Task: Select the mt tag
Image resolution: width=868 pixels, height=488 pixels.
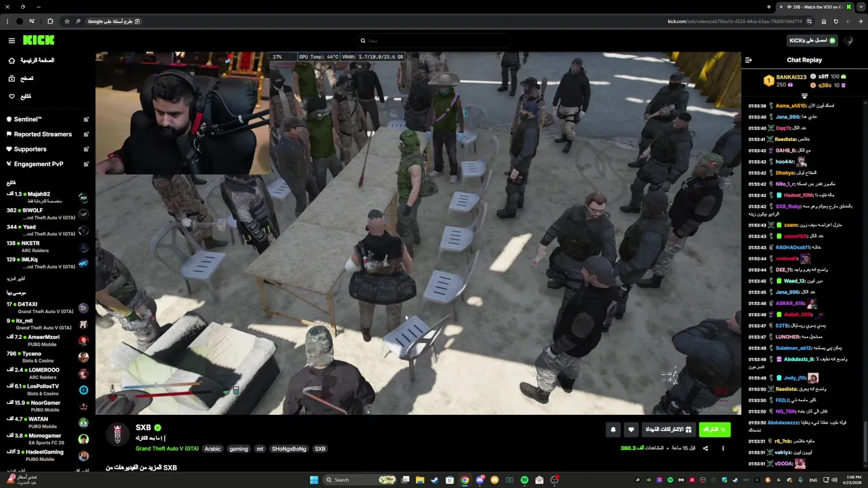Action: tap(260, 449)
